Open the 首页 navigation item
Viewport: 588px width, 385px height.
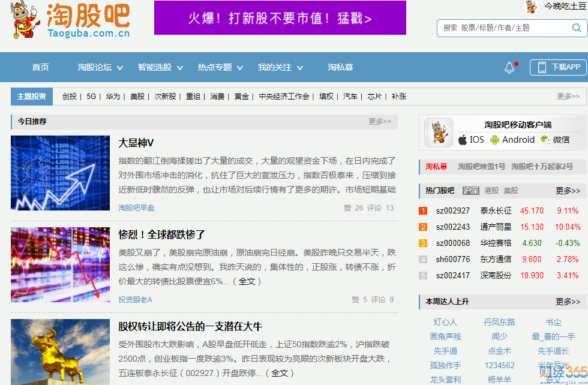[41, 68]
